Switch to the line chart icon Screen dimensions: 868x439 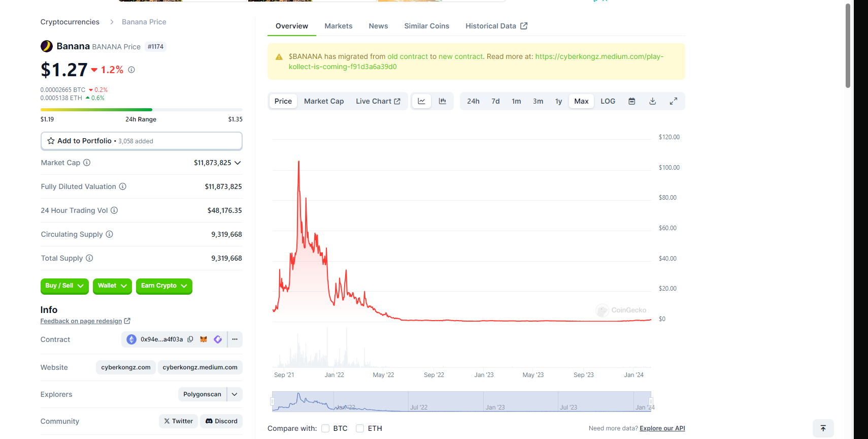tap(421, 101)
